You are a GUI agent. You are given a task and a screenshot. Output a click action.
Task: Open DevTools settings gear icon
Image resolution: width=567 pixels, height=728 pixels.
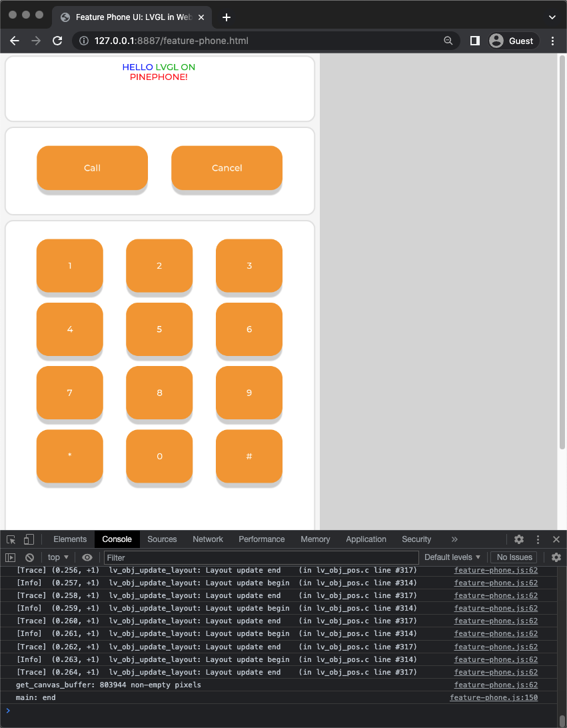pos(519,539)
